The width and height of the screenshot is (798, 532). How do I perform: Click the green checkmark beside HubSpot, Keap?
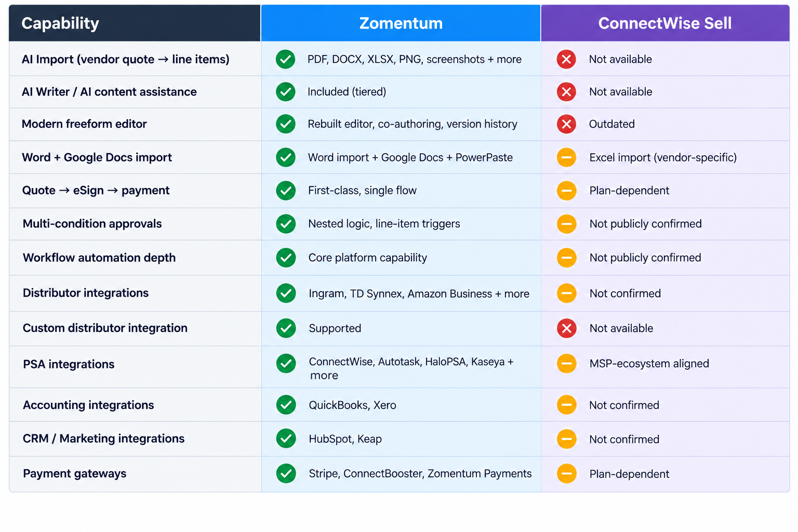[x=286, y=438]
